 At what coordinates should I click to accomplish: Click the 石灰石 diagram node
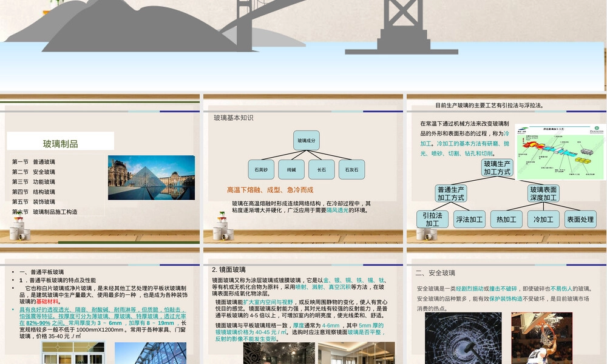click(x=351, y=169)
